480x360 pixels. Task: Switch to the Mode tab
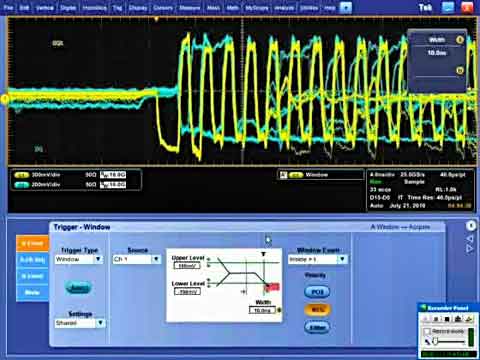coord(32,293)
